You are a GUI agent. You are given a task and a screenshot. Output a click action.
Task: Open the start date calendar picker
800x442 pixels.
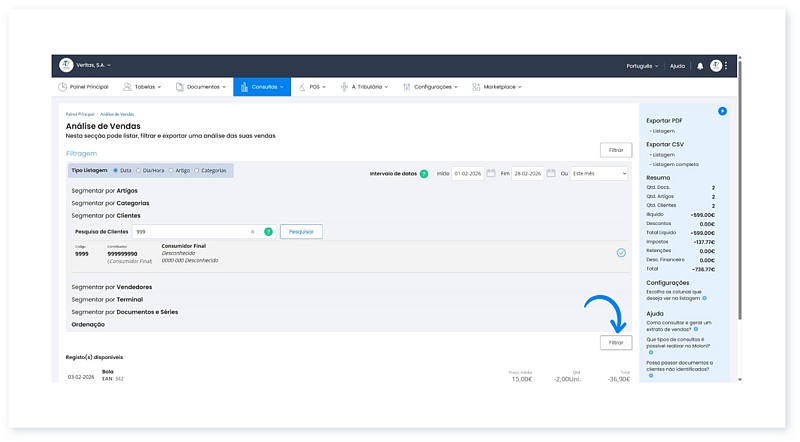[x=491, y=173]
